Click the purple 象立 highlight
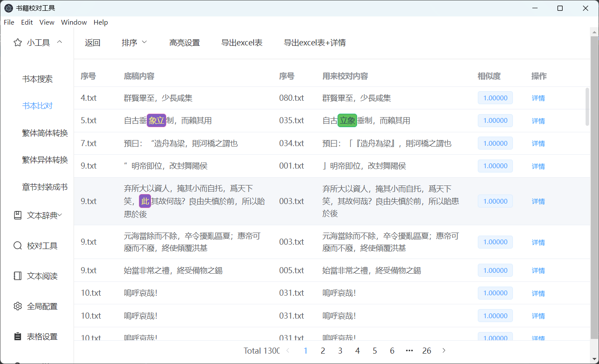599x364 pixels. tap(156, 121)
